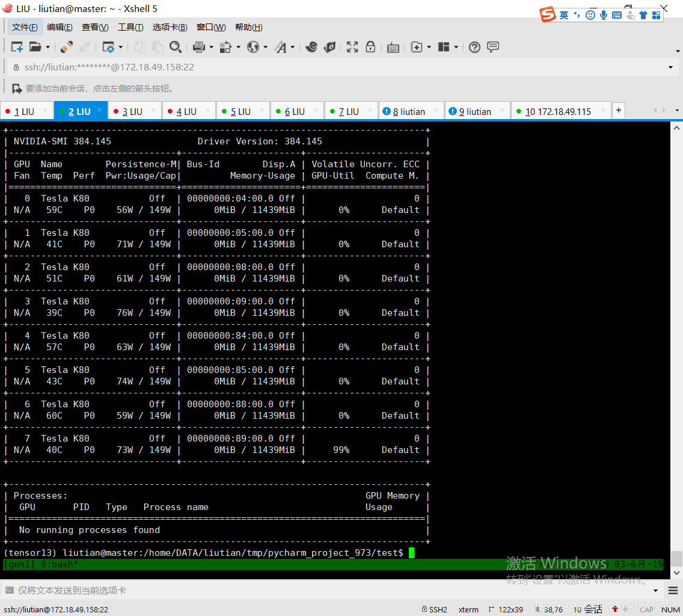The image size is (683, 616).
Task: Add a new tab with plus button
Action: [619, 110]
